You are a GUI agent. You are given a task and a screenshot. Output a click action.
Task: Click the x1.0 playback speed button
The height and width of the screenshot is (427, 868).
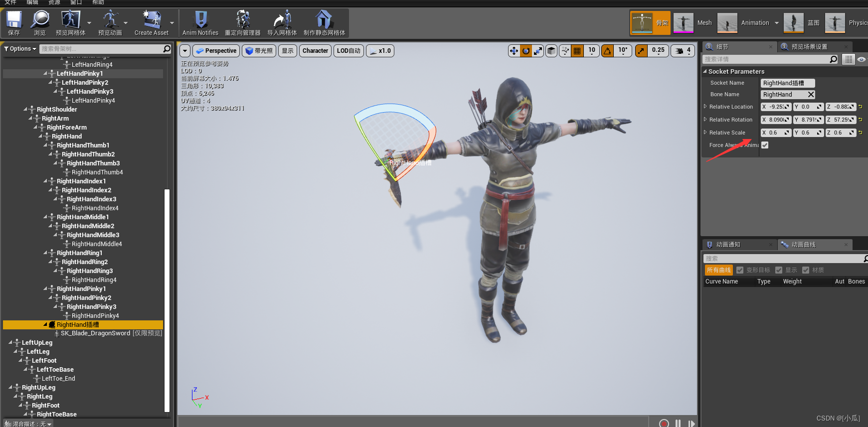tap(380, 51)
